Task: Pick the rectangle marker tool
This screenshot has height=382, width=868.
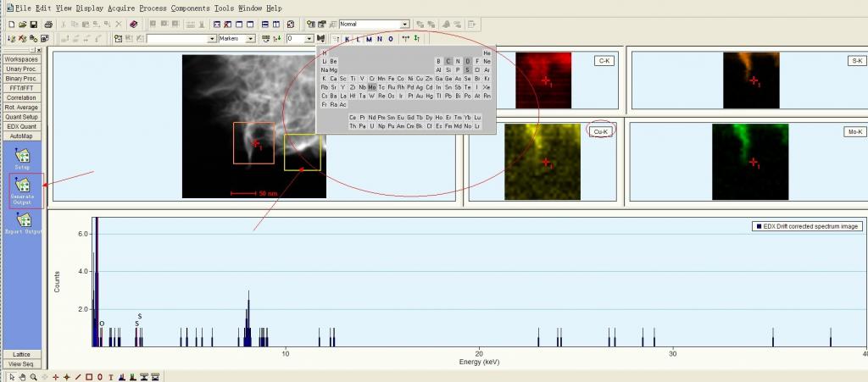Action: point(89,376)
